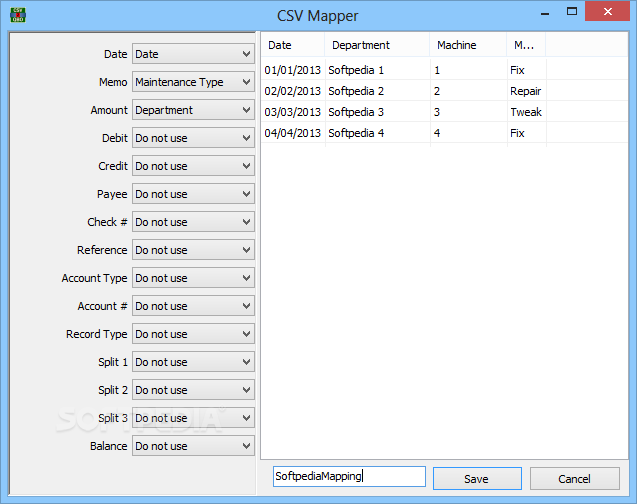
Task: Click the Fix cell in the 01/01/2013 row
Action: pyautogui.click(x=526, y=70)
